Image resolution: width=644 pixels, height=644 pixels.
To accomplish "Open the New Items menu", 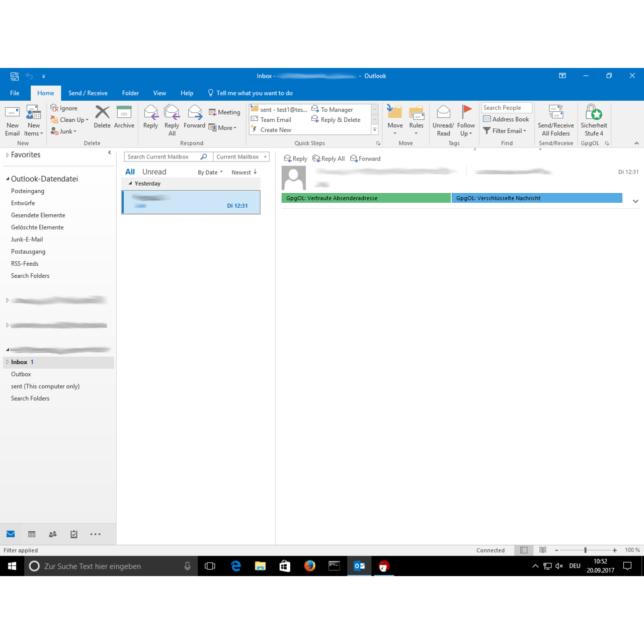I will click(x=34, y=121).
